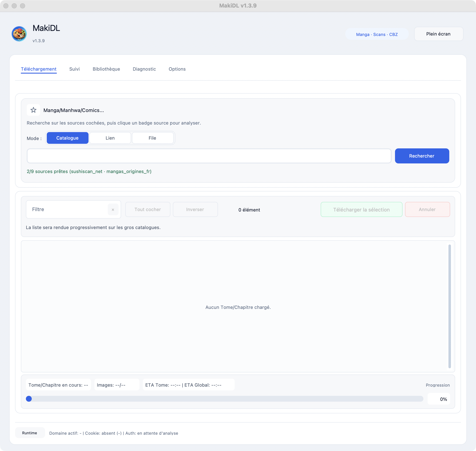Click the favorites star icon
The width and height of the screenshot is (476, 451).
click(x=33, y=110)
